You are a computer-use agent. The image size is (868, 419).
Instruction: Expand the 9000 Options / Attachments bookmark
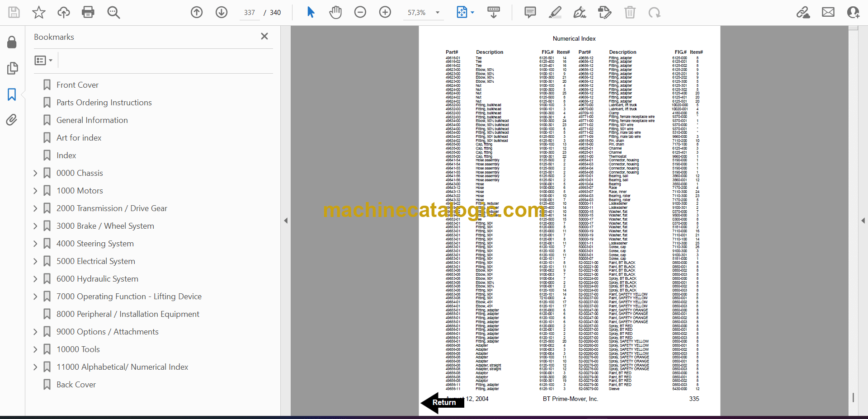pos(35,332)
